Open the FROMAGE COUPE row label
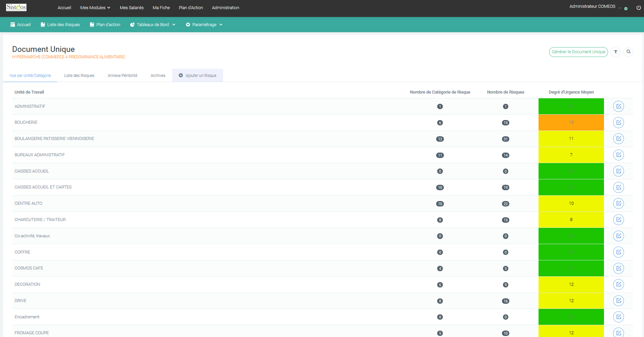Screen dimensions: 644x337 [x=32, y=333]
